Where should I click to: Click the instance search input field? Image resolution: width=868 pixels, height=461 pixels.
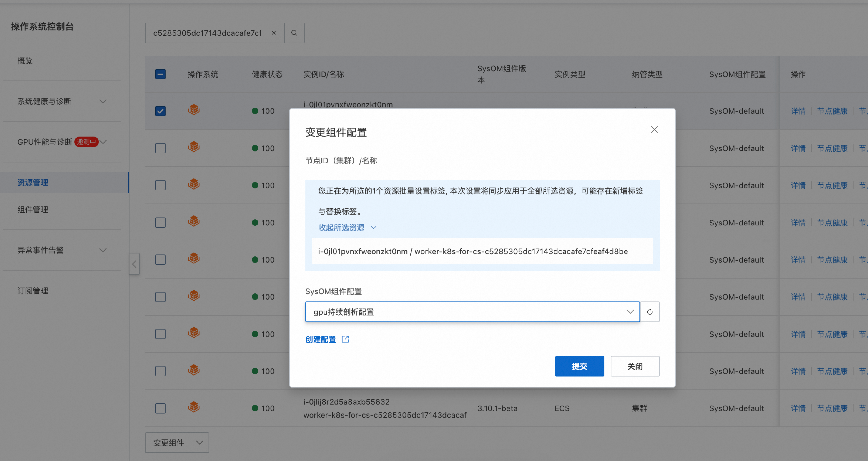coord(207,33)
